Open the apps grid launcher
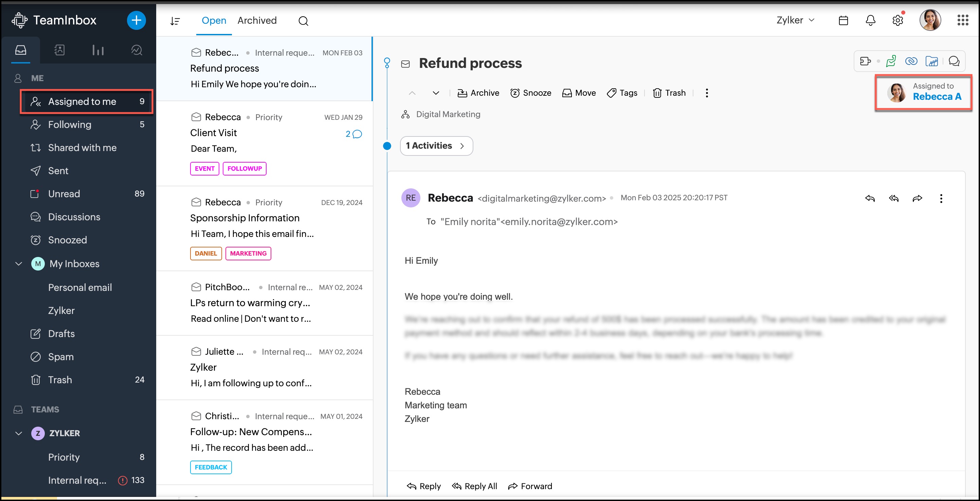The image size is (980, 501). (963, 20)
